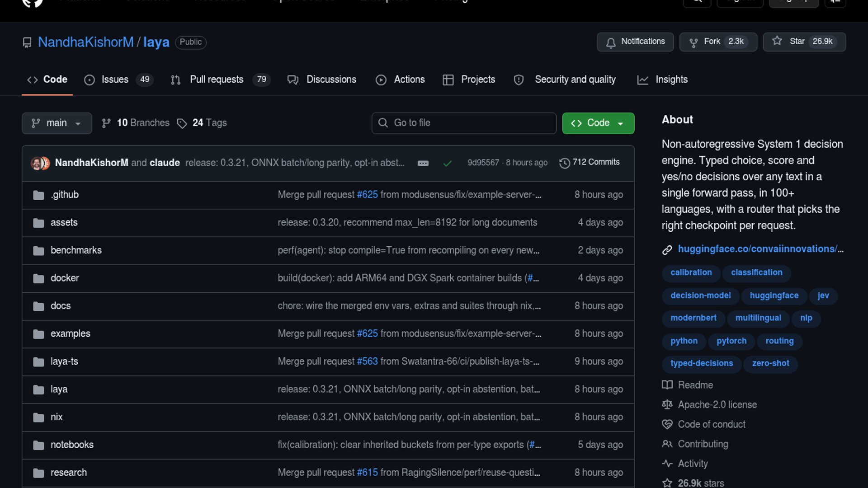Open the Issues tab
This screenshot has height=488, width=868.
118,80
